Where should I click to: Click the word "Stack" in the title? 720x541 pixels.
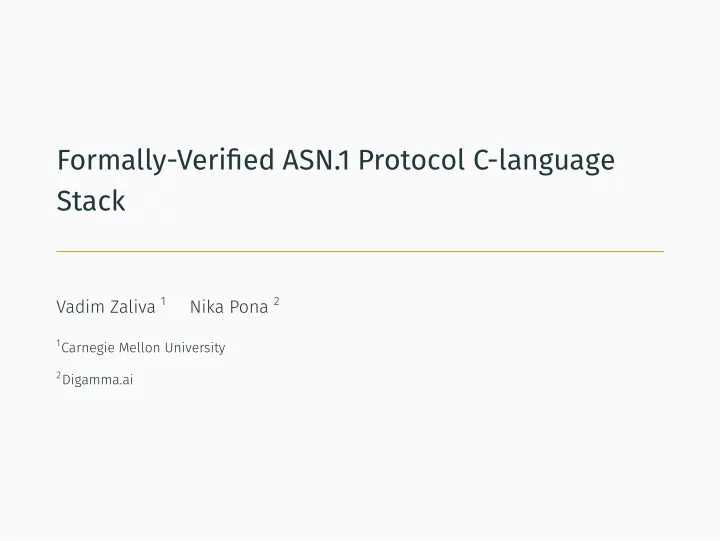coord(91,201)
